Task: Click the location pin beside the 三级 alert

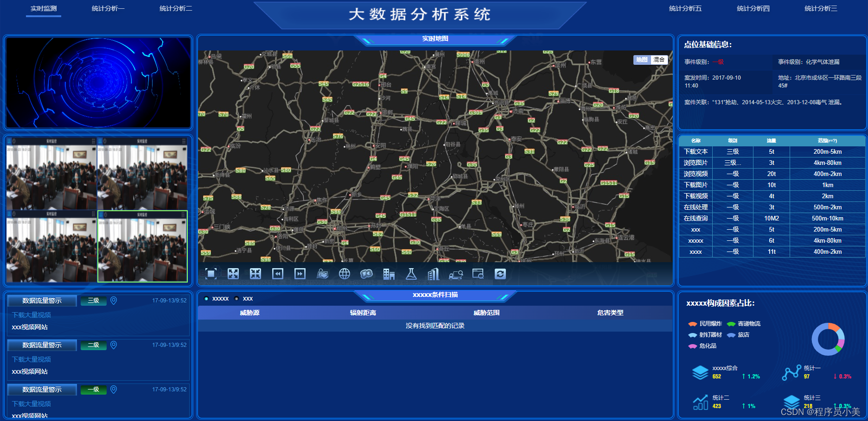Action: (x=114, y=301)
